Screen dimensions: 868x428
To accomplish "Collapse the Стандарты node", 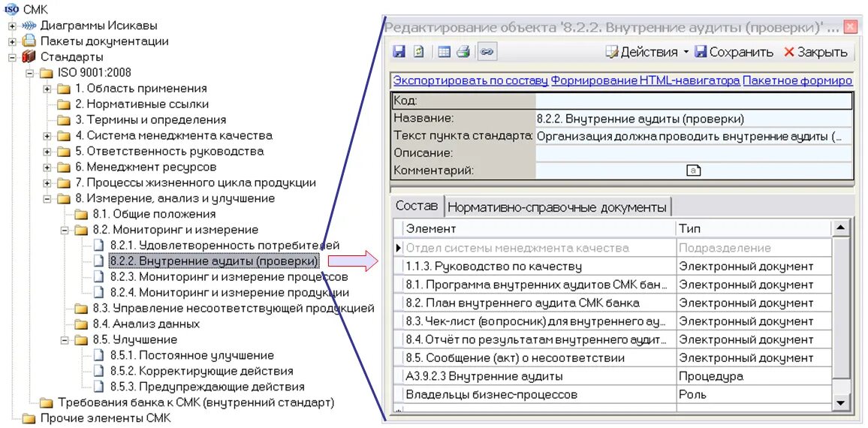I will (x=12, y=57).
